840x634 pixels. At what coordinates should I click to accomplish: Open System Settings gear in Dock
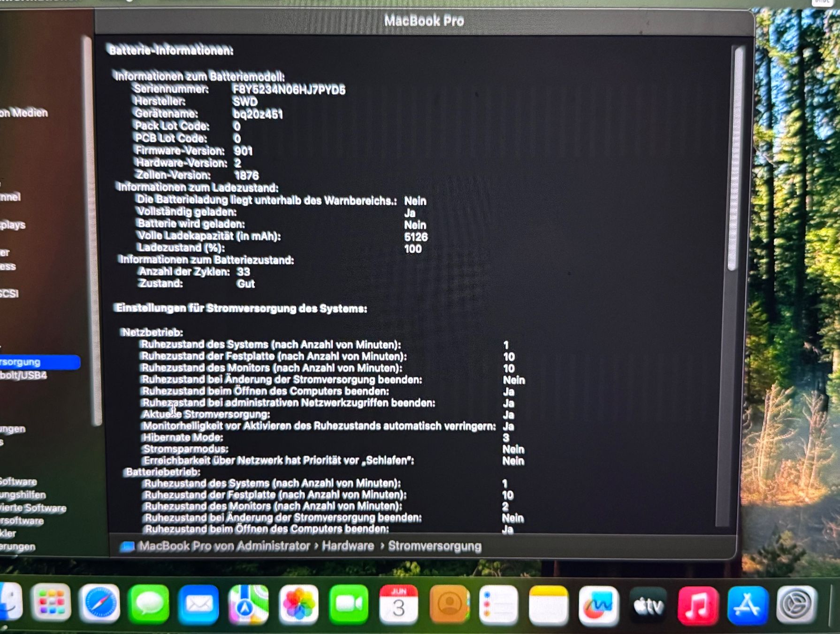coord(797,605)
